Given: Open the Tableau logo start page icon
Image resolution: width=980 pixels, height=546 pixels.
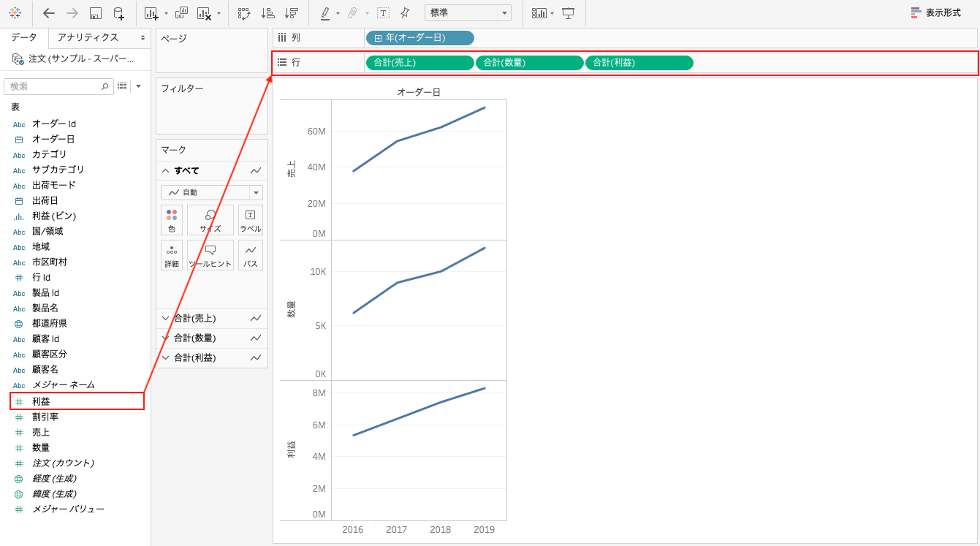Looking at the screenshot, I should click(x=15, y=13).
